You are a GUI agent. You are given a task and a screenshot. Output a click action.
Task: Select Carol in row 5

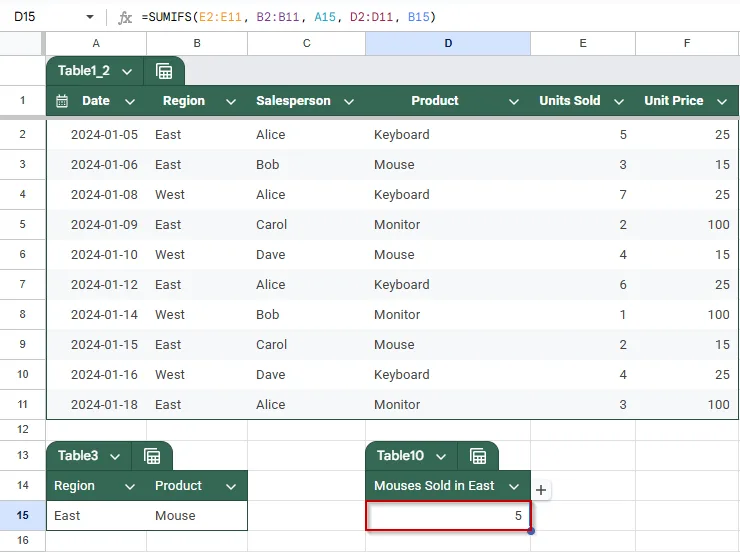(x=307, y=225)
